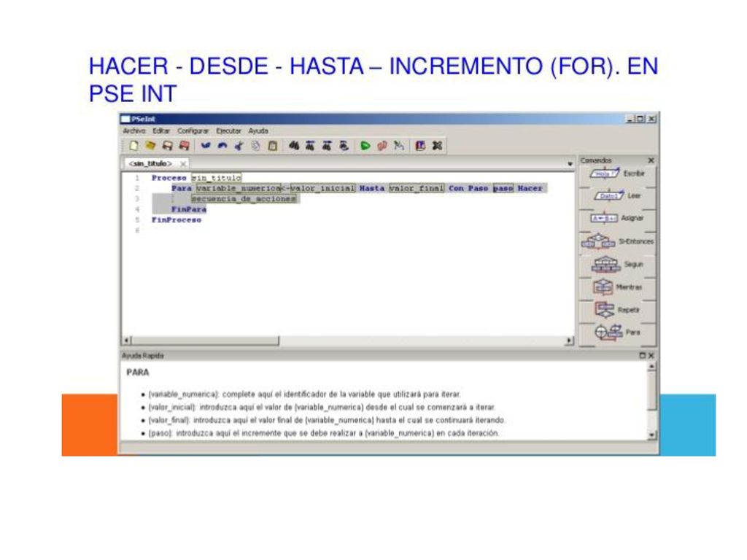This screenshot has width=747, height=560.
Task: Click the Find previous binoculars icon
Action: 310,146
